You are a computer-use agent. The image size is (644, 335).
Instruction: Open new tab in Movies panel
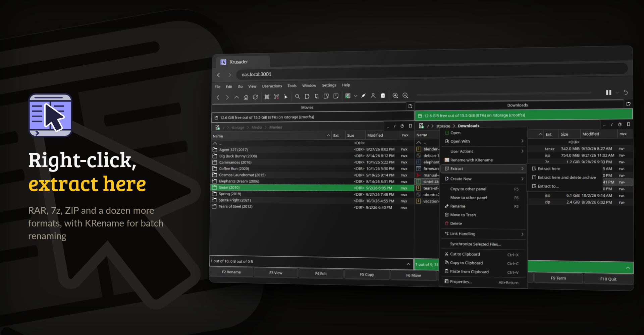(x=410, y=106)
